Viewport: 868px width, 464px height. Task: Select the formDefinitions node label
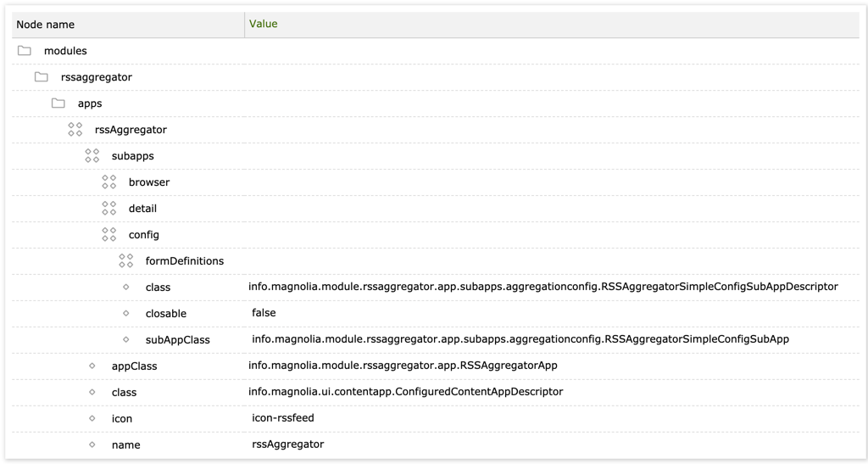coord(185,260)
